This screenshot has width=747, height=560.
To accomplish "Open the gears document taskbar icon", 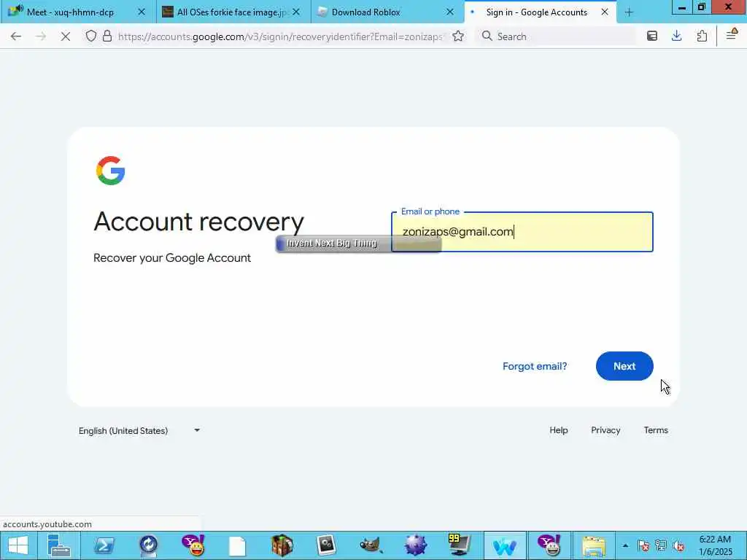I will 326,545.
